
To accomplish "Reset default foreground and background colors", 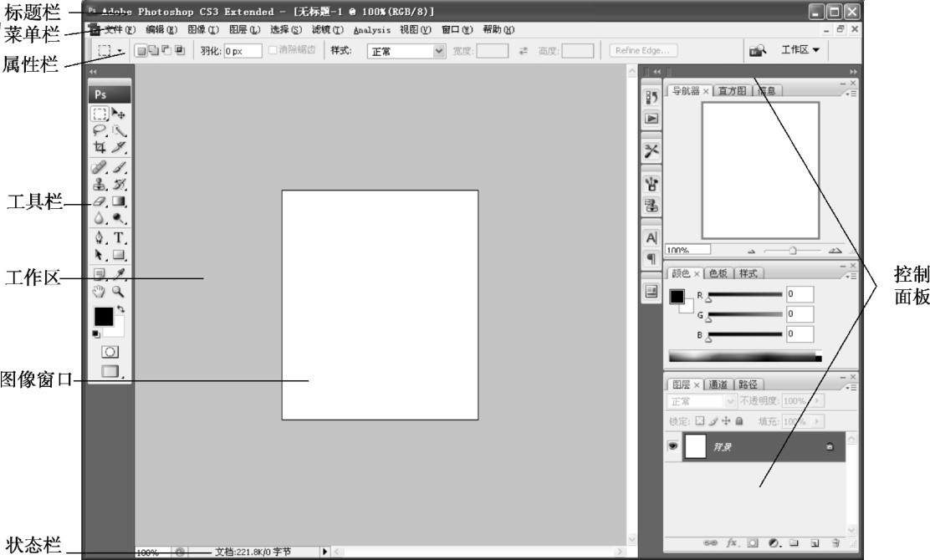I will point(96,334).
